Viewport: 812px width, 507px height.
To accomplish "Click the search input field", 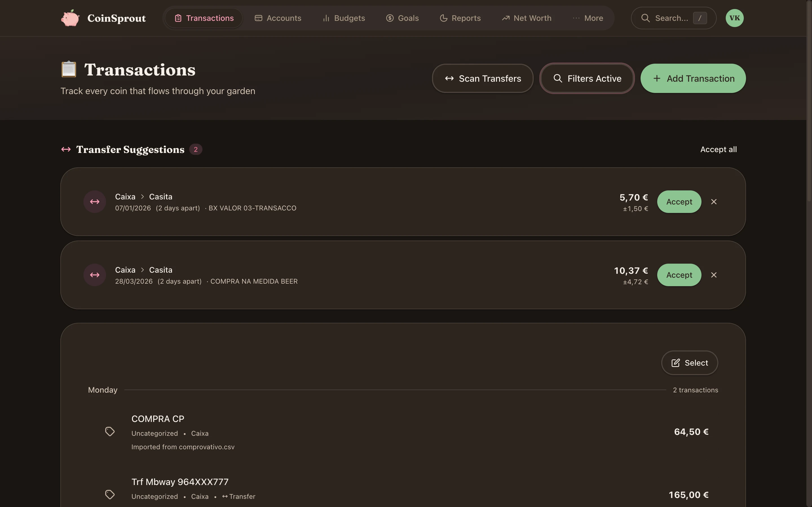I will [673, 18].
